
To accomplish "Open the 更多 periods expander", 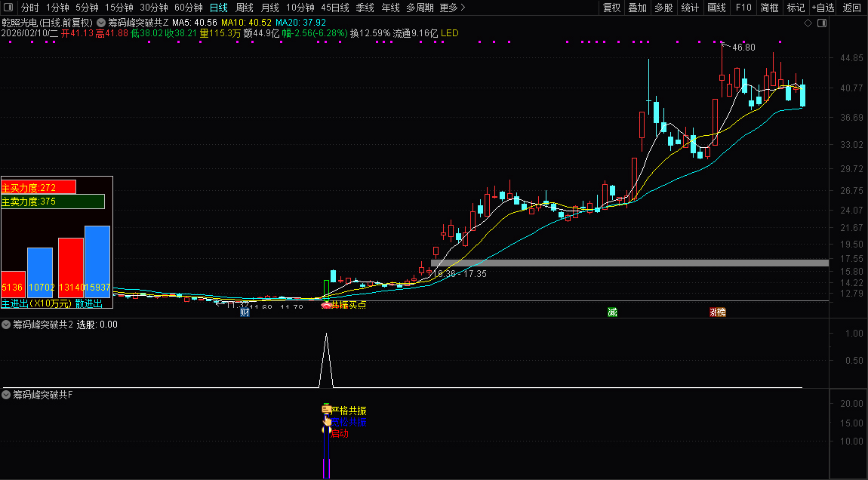I will (x=452, y=8).
